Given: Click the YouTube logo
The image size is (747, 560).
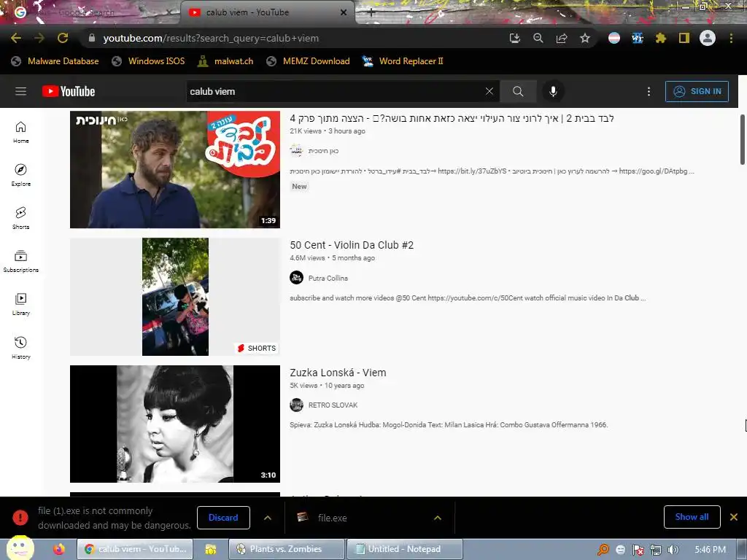Looking at the screenshot, I should click(69, 91).
